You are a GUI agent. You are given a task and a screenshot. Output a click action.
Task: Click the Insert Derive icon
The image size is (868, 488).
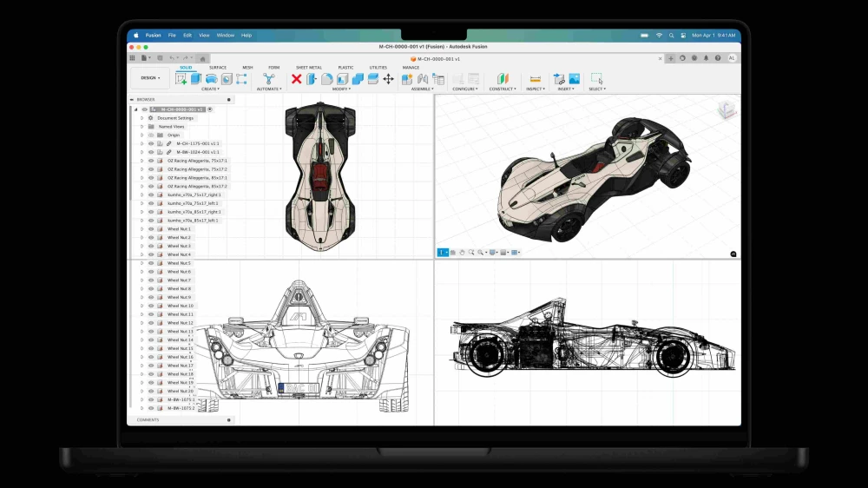click(559, 79)
